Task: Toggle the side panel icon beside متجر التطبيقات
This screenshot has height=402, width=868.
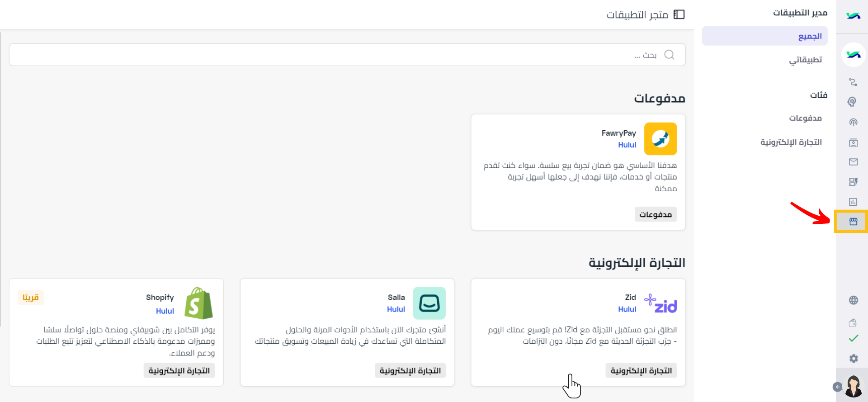Action: 679,14
